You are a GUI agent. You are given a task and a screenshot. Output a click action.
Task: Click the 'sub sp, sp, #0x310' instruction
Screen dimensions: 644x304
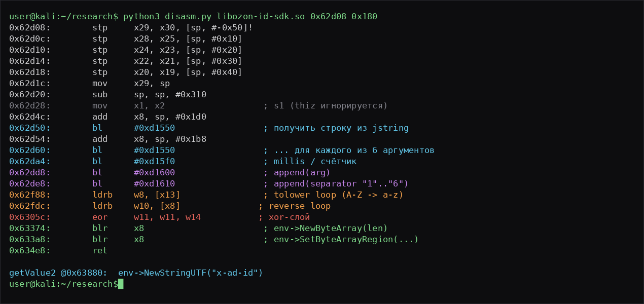click(x=149, y=94)
